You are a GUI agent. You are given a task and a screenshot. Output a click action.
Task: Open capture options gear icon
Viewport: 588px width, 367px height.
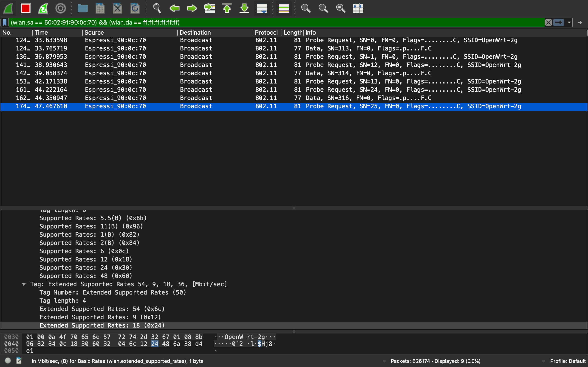[x=60, y=8]
